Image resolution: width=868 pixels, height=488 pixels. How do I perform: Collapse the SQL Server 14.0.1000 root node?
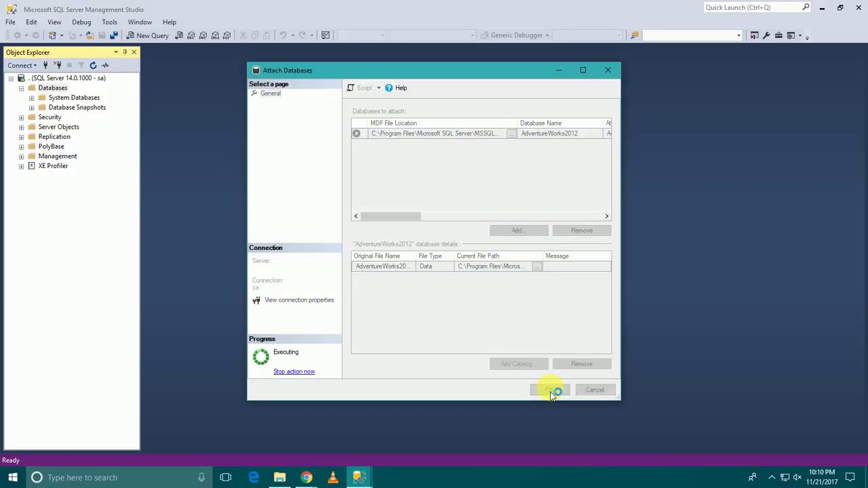[x=11, y=78]
